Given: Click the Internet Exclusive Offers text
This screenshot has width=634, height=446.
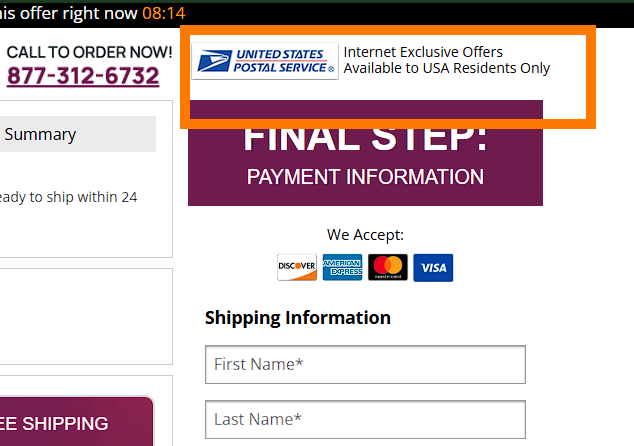Looking at the screenshot, I should (x=423, y=52).
